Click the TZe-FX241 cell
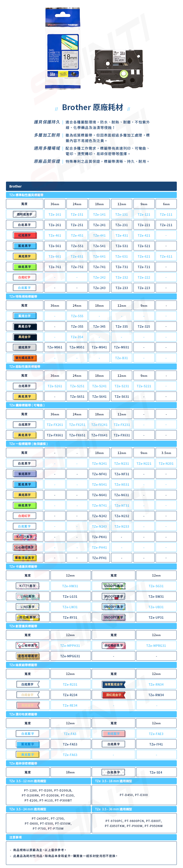The image size is (183, 868). [99, 425]
